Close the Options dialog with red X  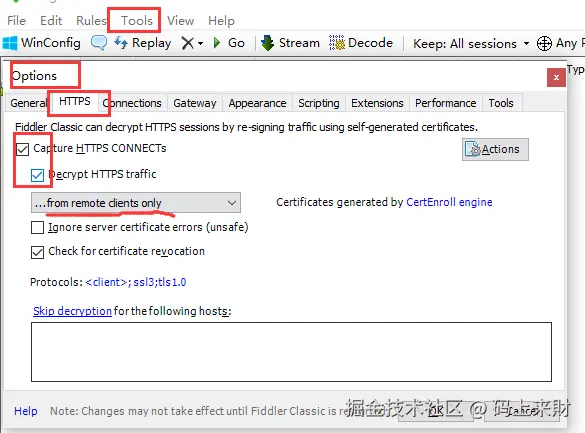coord(556,77)
